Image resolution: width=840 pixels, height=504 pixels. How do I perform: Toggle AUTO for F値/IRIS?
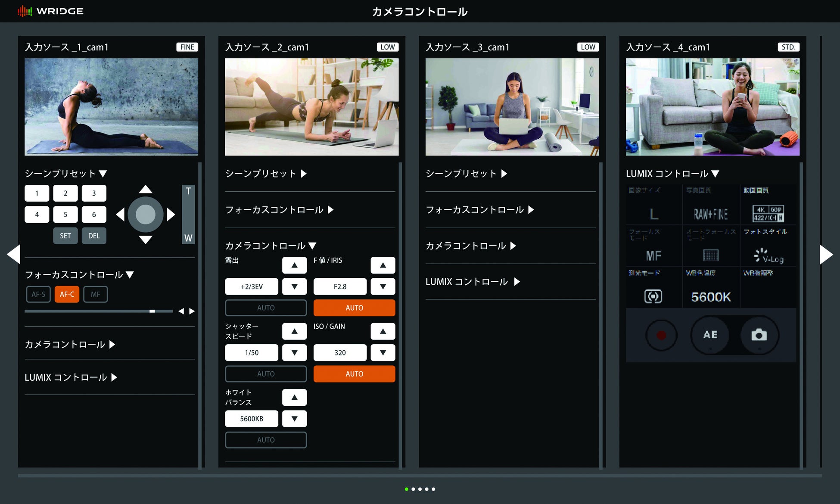click(354, 308)
